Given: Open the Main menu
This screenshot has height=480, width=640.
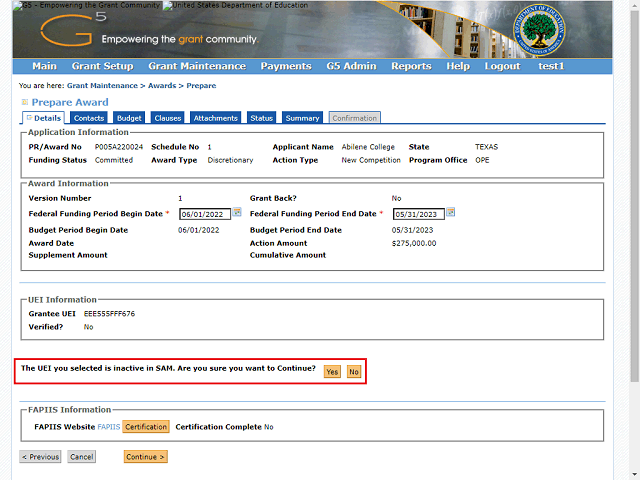Looking at the screenshot, I should click(x=44, y=66).
